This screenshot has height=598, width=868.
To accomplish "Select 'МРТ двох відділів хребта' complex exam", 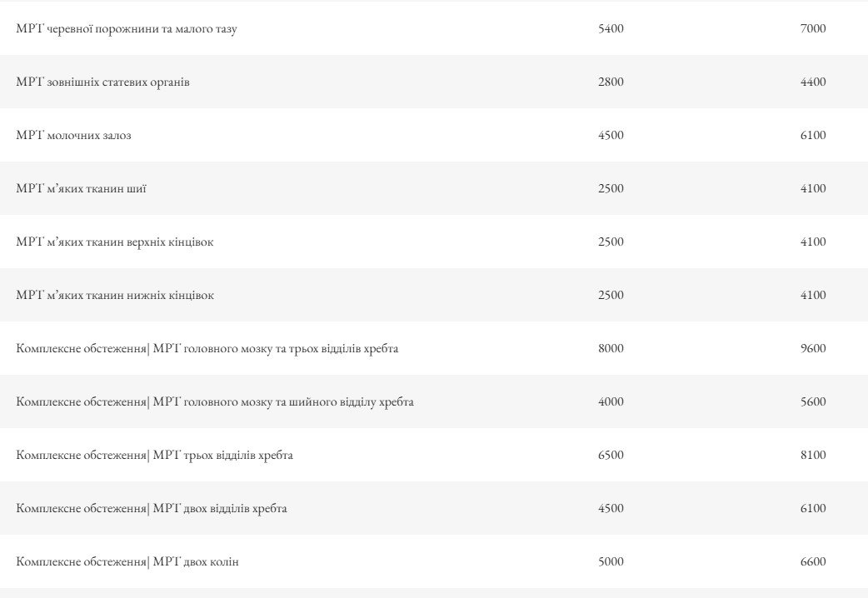I will point(152,509).
